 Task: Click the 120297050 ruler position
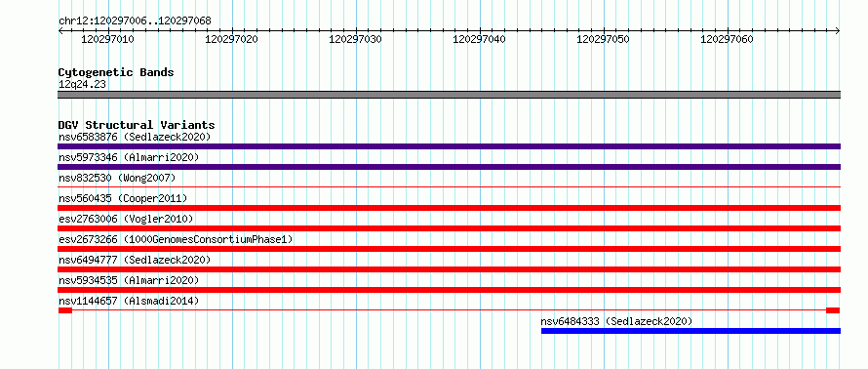click(604, 39)
